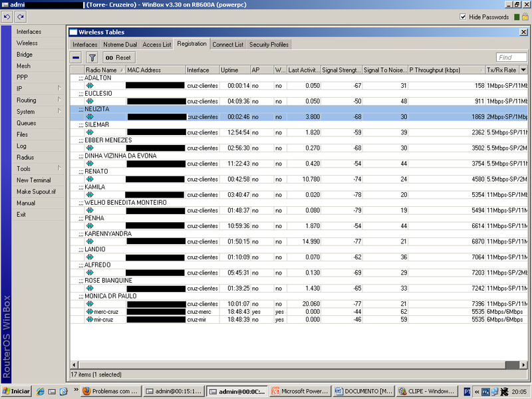Open the Bridge menu in sidebar

click(x=25, y=55)
